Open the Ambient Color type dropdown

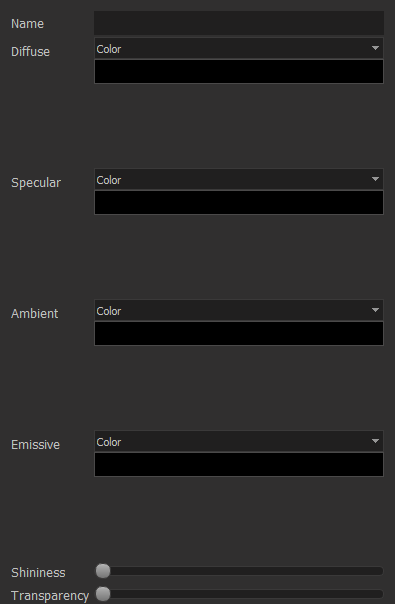(x=239, y=310)
